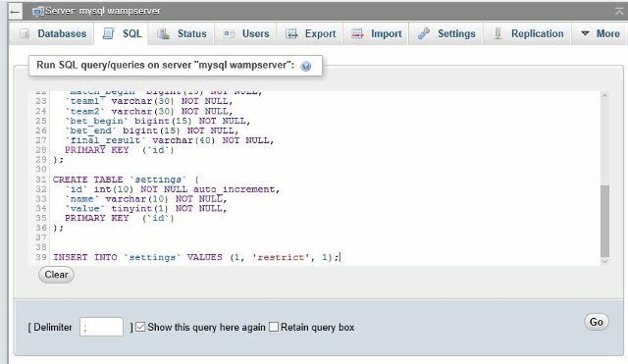
Task: Collapse the top panel with the double chevron
Action: (x=619, y=12)
